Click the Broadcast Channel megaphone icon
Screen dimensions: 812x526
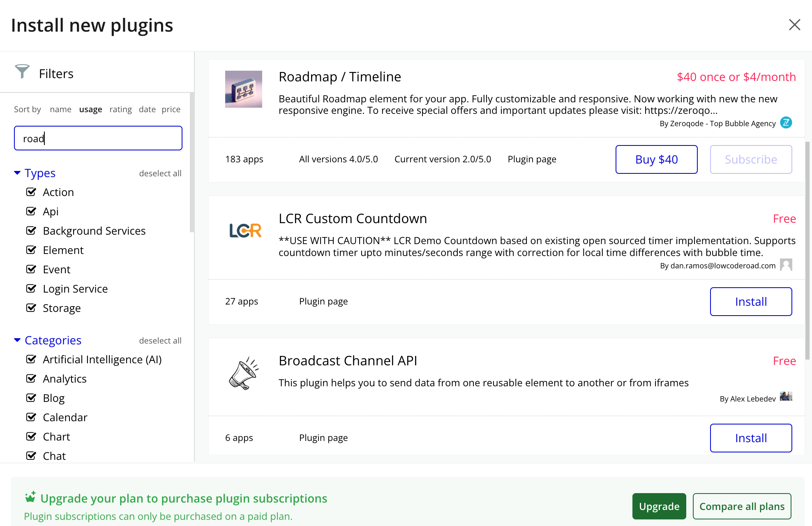(244, 373)
